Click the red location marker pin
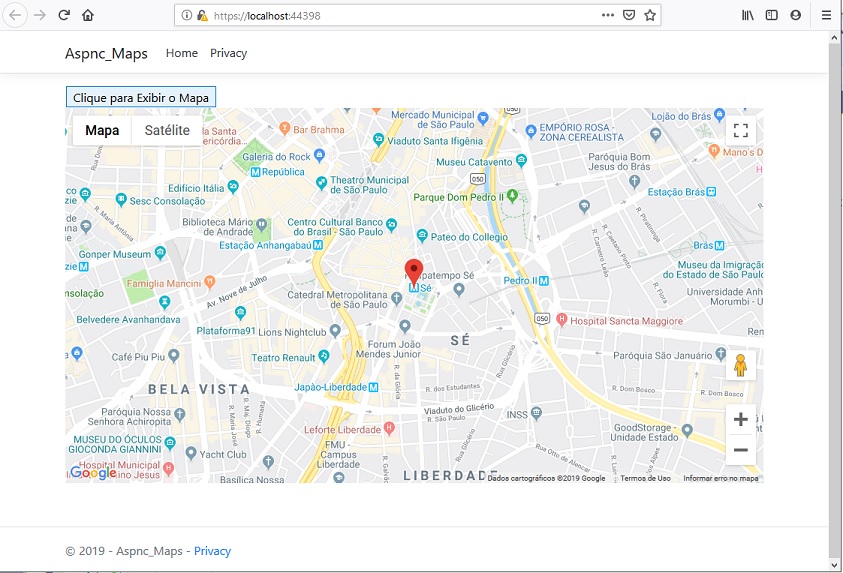Viewport: 843px width, 573px height. click(413, 271)
